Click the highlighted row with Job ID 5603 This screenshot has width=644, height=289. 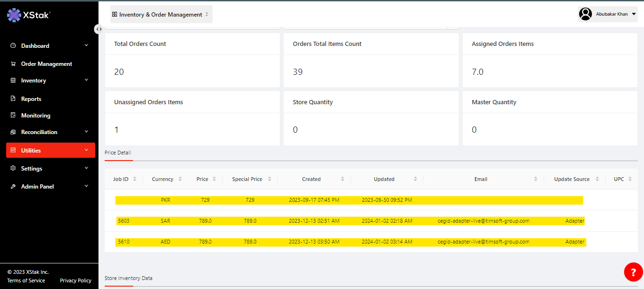350,221
